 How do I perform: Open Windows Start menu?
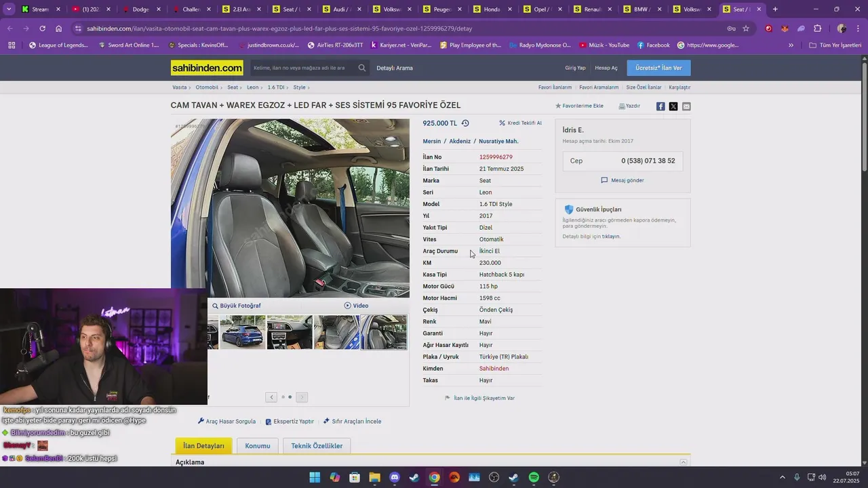point(315,477)
